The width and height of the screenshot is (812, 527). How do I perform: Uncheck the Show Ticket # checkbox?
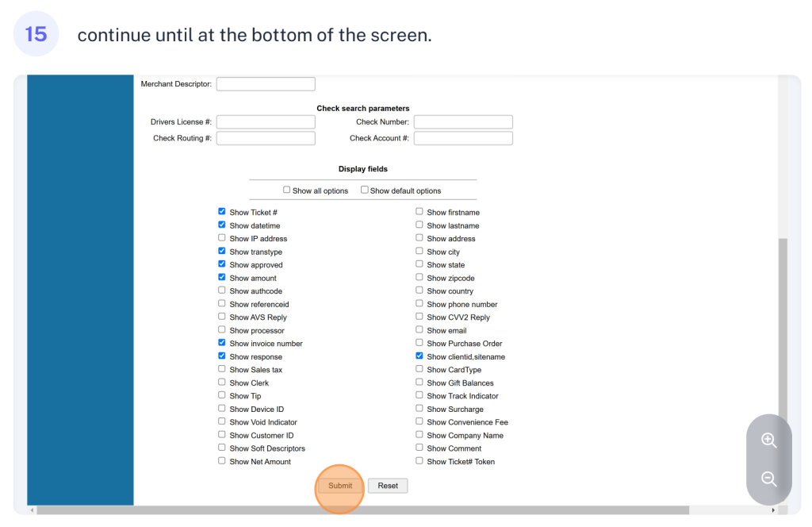click(222, 212)
